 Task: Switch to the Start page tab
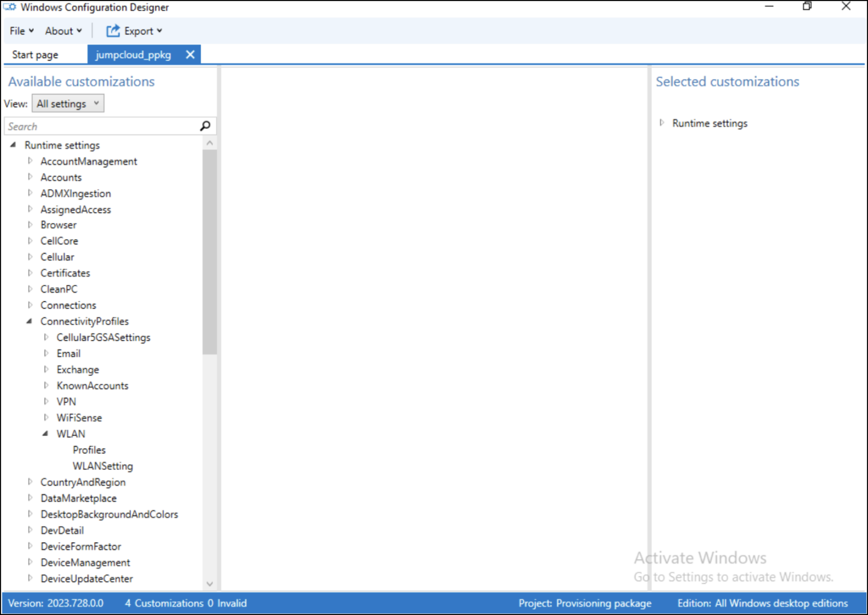34,54
